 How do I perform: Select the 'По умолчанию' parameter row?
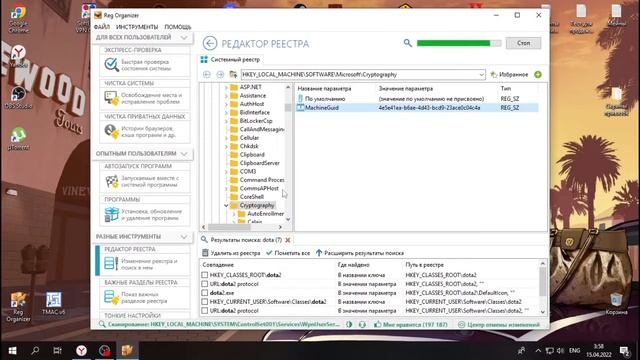coord(417,99)
